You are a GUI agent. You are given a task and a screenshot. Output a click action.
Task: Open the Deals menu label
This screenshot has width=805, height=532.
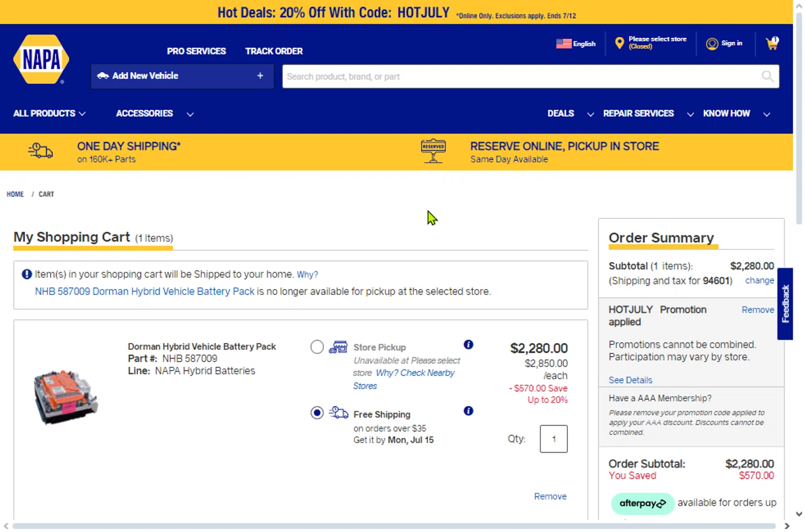click(x=561, y=114)
